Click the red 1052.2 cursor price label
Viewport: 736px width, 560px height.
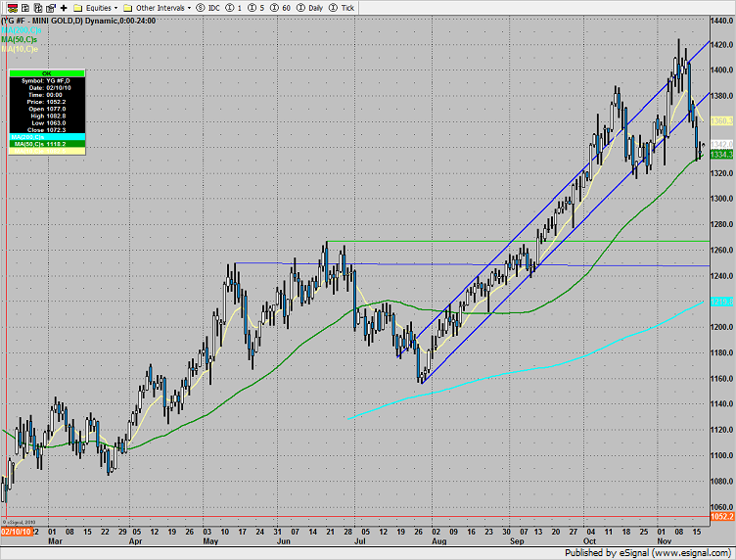point(722,517)
